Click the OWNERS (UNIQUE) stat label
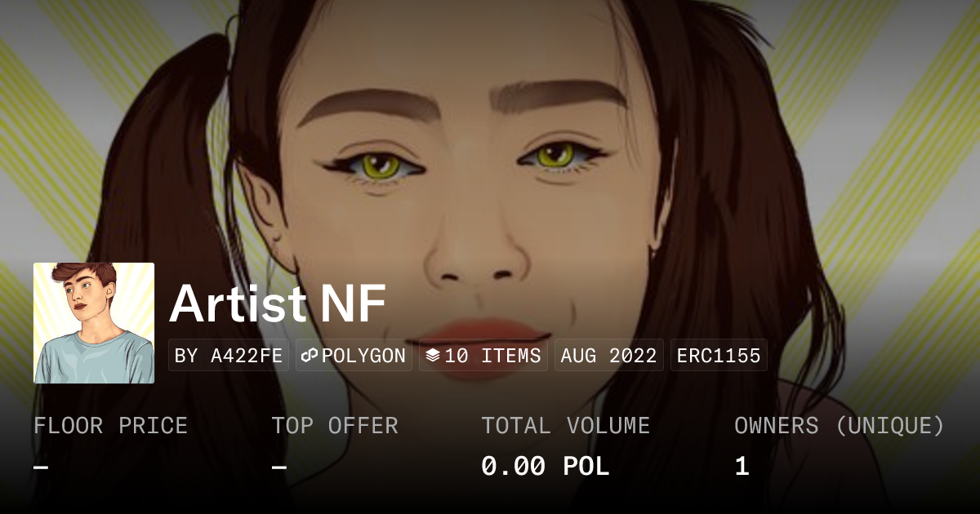 click(x=840, y=426)
